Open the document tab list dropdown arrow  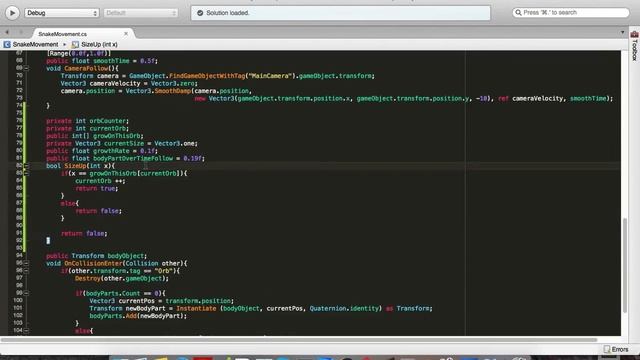(x=622, y=32)
